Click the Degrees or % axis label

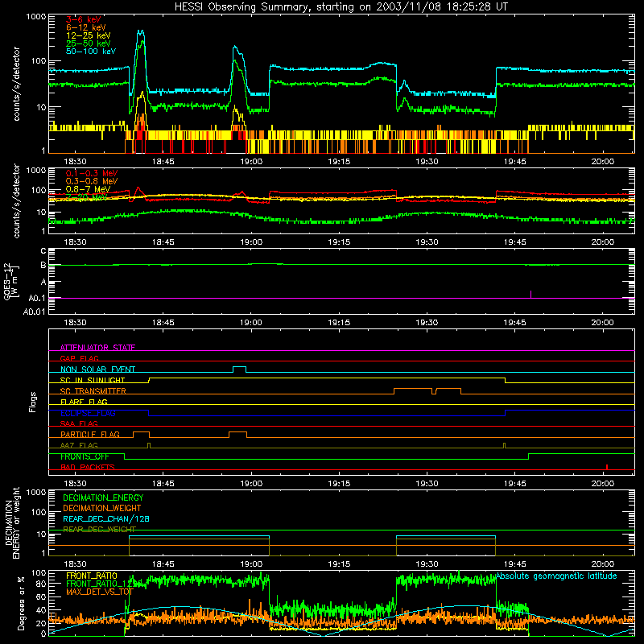click(x=22, y=603)
